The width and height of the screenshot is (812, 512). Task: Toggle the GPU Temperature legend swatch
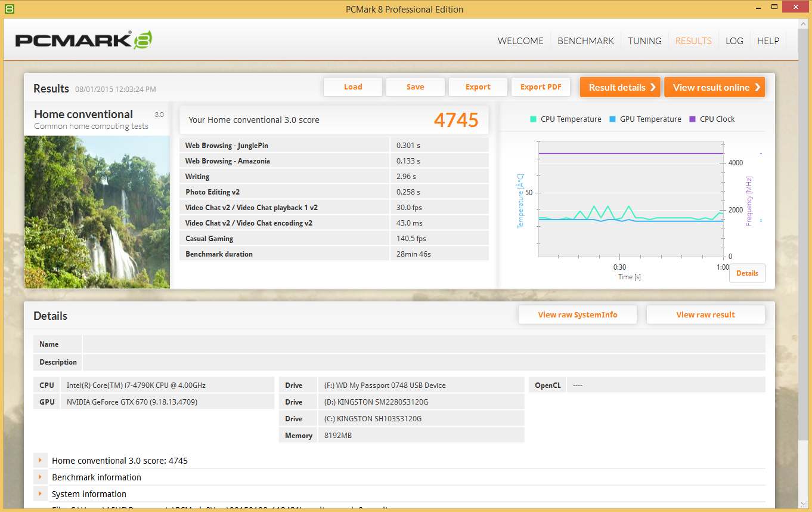(612, 119)
